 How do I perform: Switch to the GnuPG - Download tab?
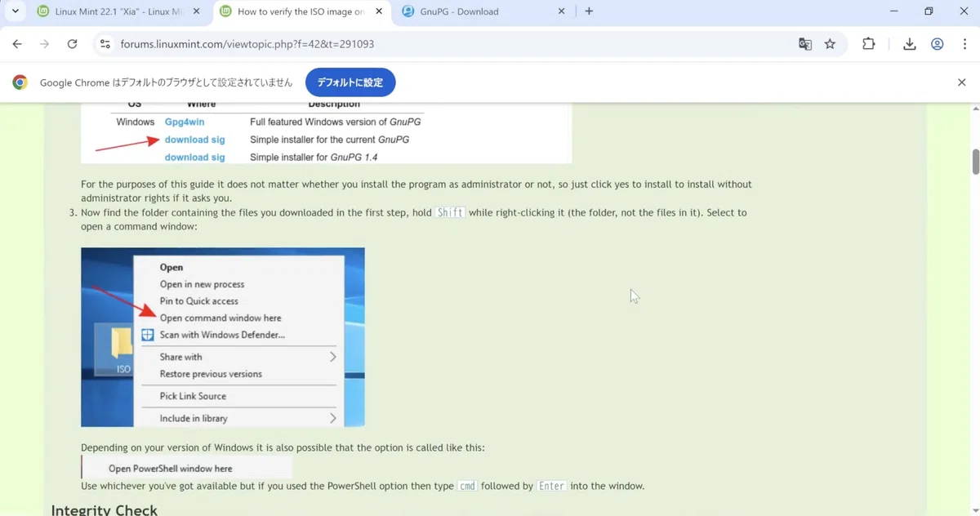pos(483,11)
